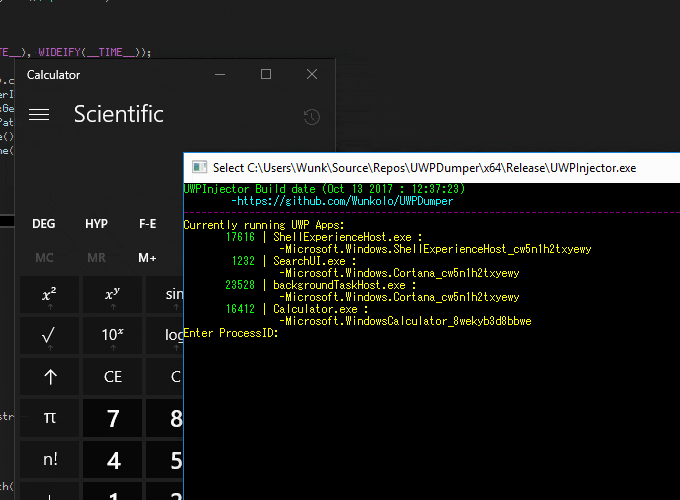Click the M+ memory add button

(x=147, y=258)
